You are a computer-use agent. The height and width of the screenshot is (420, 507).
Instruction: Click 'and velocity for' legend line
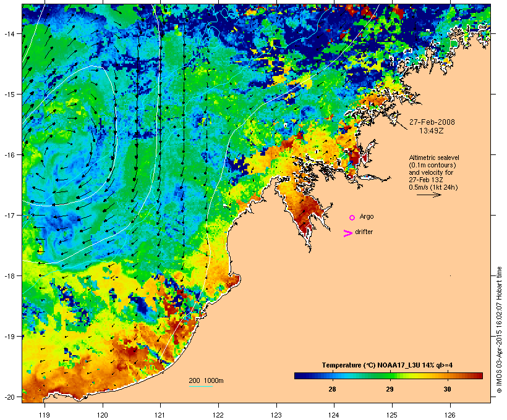tap(431, 172)
